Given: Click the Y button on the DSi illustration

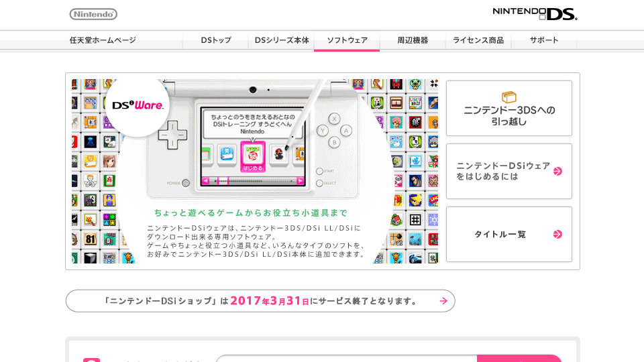Looking at the screenshot, I should tap(323, 131).
